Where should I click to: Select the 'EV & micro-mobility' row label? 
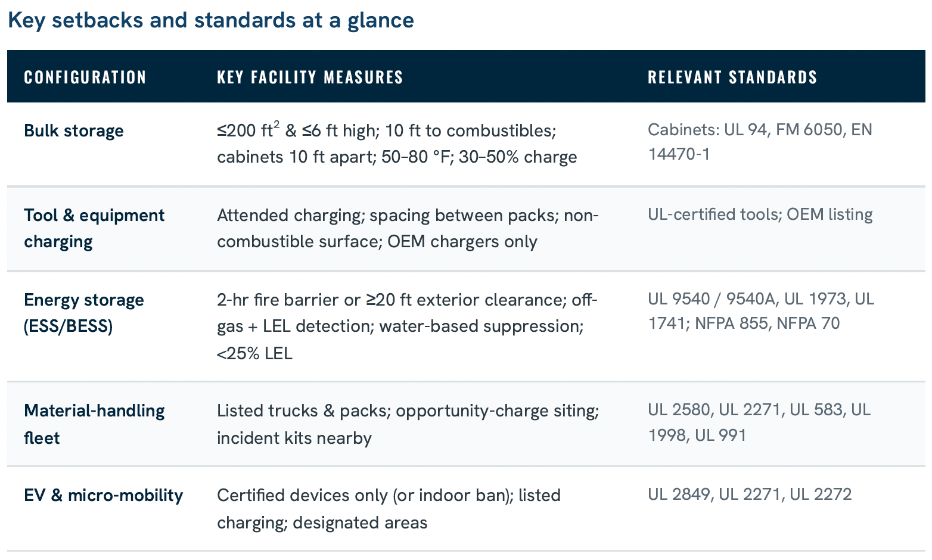(104, 495)
